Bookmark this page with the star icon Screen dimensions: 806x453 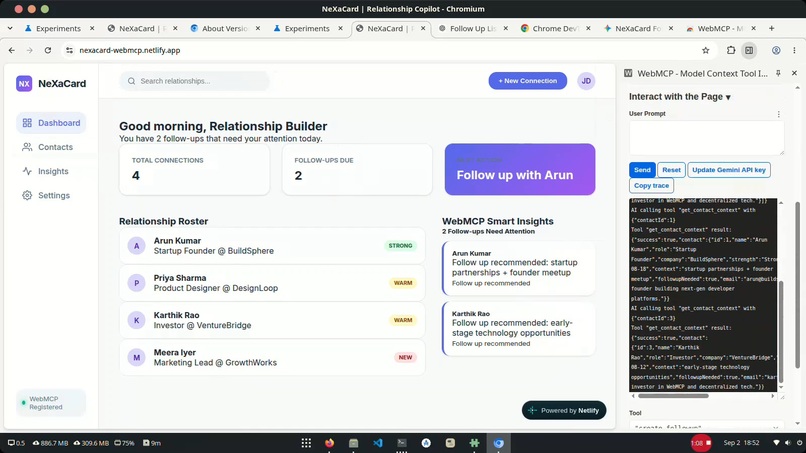pyautogui.click(x=705, y=50)
